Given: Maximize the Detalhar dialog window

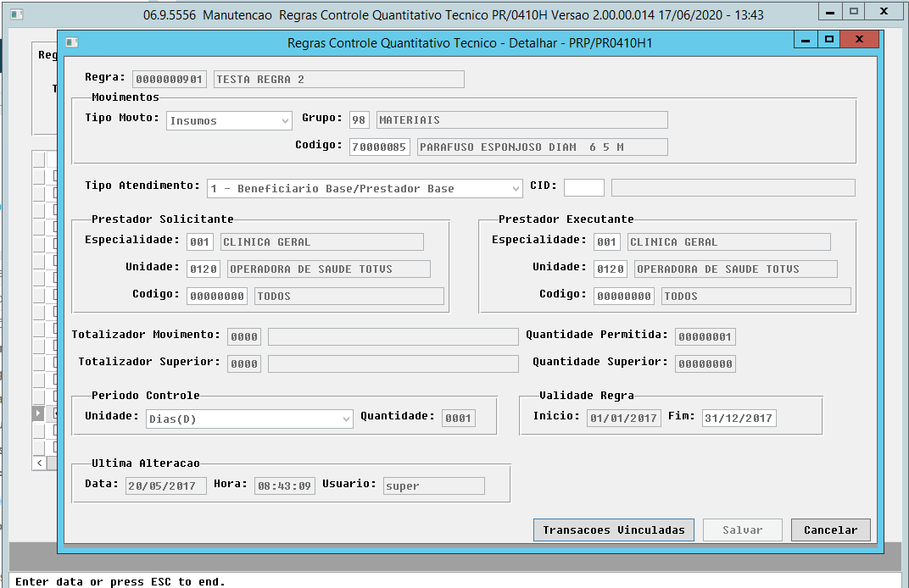Looking at the screenshot, I should [829, 39].
